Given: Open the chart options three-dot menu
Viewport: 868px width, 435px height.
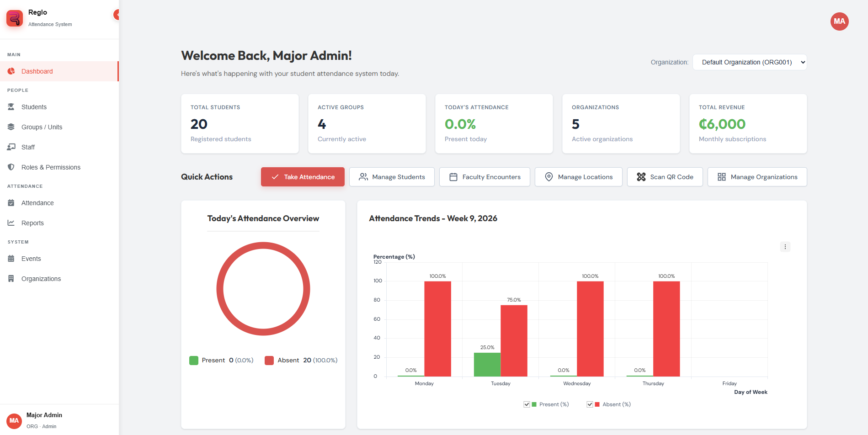Looking at the screenshot, I should coord(785,247).
